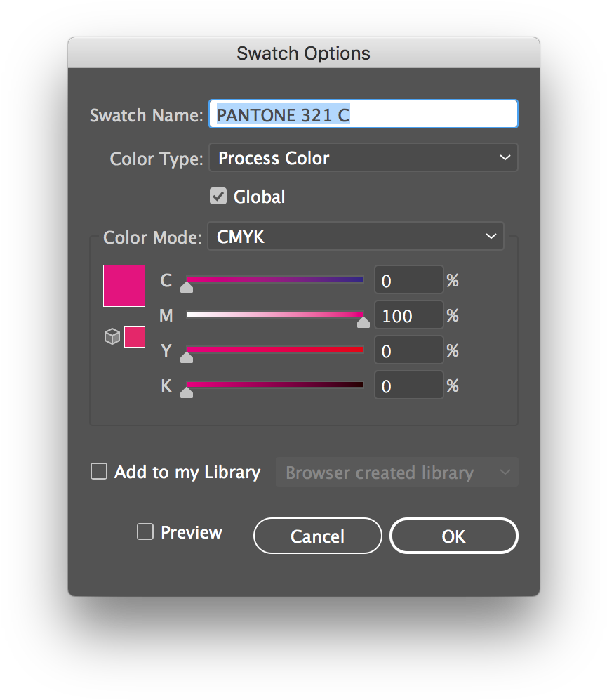Enable the Add to my Library checkbox
This screenshot has width=607, height=700.
point(99,472)
